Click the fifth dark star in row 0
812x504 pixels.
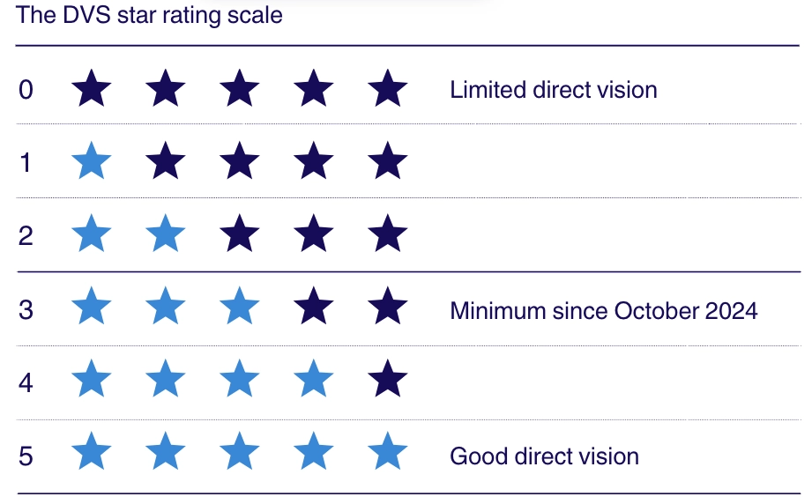(388, 90)
